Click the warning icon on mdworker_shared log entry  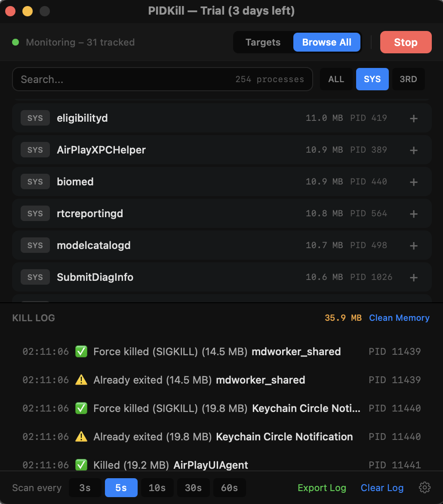[x=81, y=380]
